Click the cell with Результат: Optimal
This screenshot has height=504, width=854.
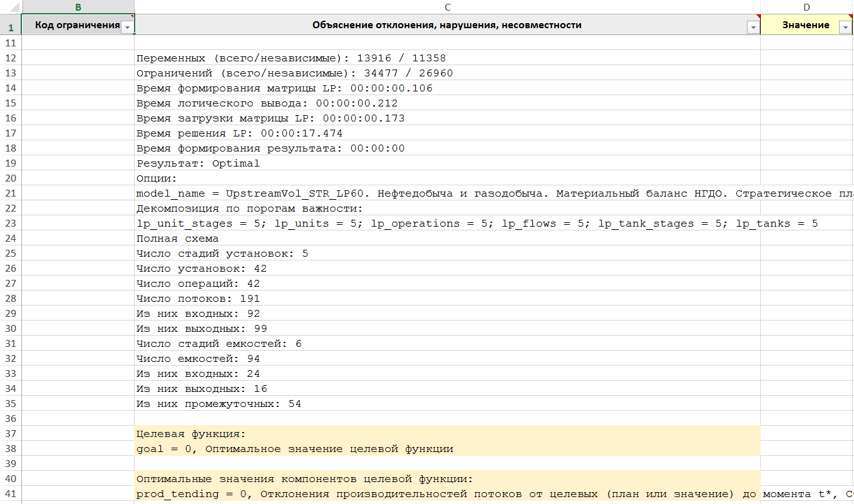pos(198,163)
